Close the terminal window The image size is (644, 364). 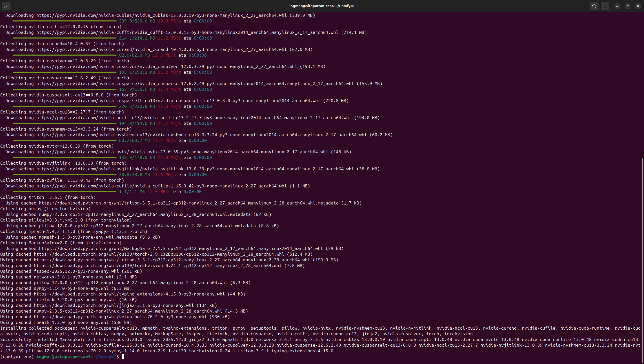coord(638,6)
